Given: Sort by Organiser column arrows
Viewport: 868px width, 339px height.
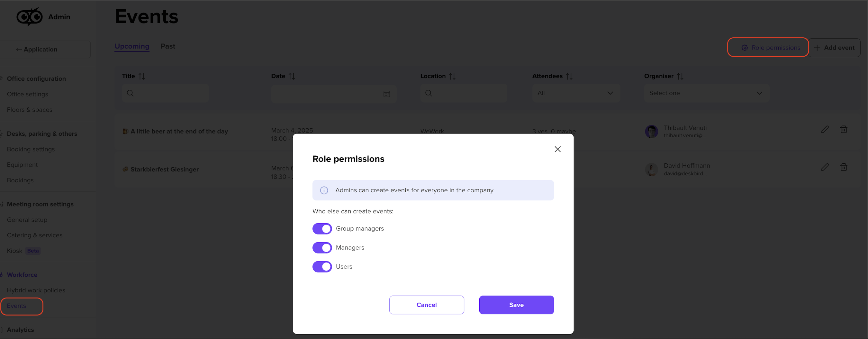Looking at the screenshot, I should [x=680, y=76].
